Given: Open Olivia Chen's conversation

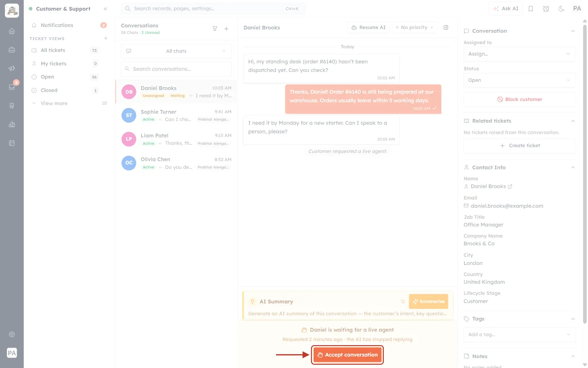Looking at the screenshot, I should [176, 163].
